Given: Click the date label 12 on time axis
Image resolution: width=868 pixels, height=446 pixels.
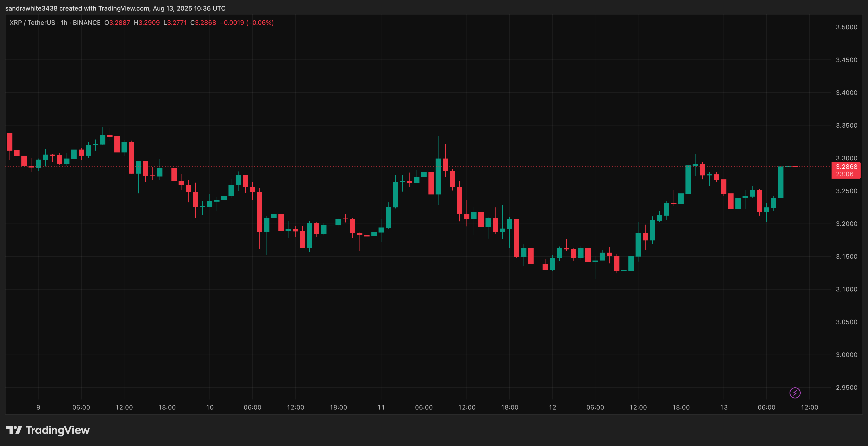Looking at the screenshot, I should coord(553,407).
